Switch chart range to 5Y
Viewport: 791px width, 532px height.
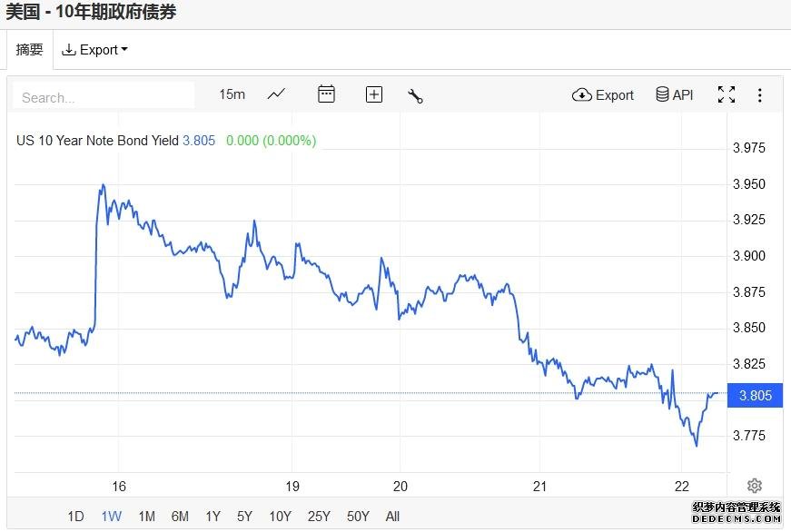(244, 517)
